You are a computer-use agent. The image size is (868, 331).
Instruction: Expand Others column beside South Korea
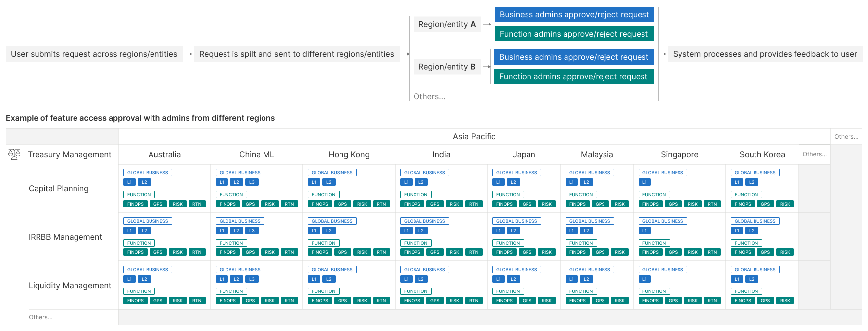814,154
